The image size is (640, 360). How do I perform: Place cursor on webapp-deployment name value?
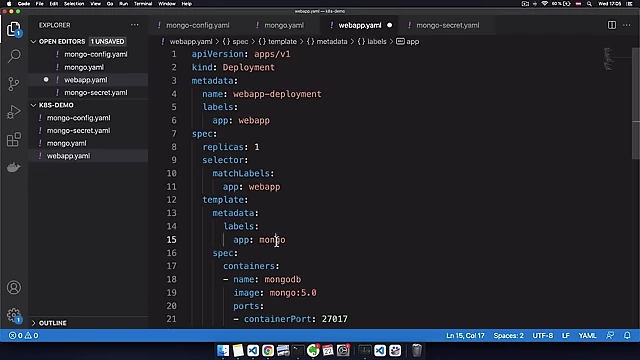click(277, 94)
